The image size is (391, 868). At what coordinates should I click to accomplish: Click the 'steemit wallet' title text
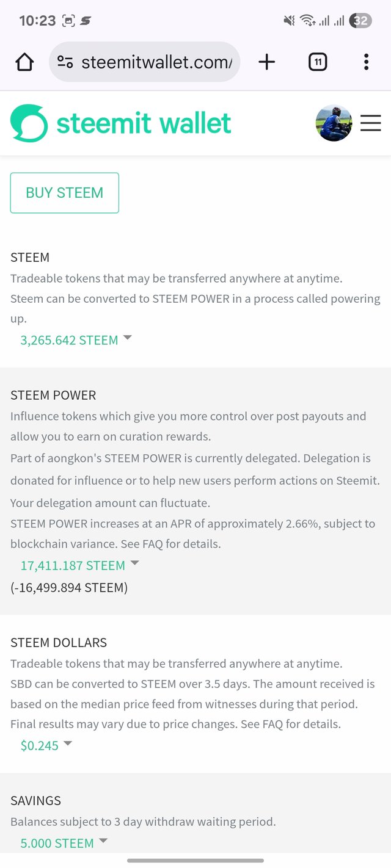144,123
